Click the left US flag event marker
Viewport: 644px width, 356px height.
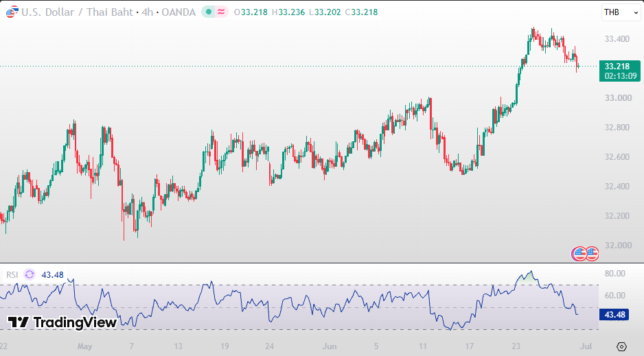(x=579, y=254)
